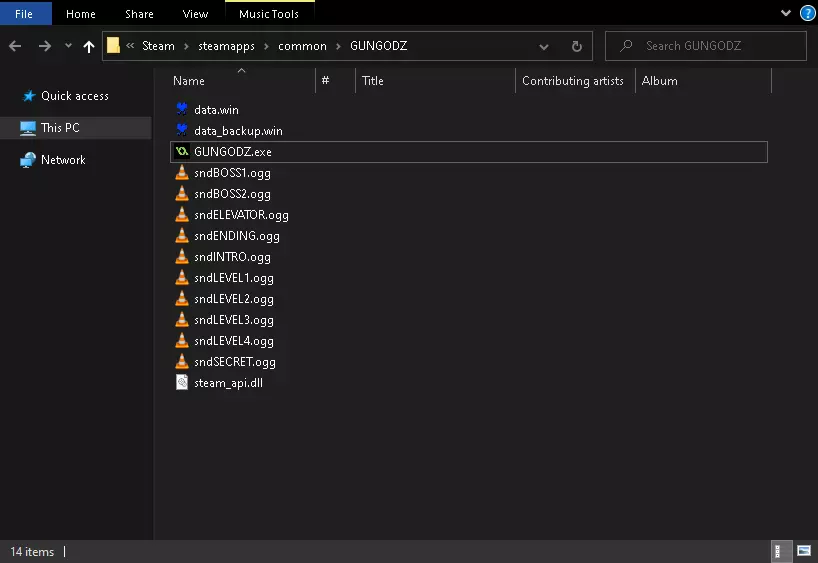Sort by the Album column header
The width and height of the screenshot is (818, 563).
[659, 81]
